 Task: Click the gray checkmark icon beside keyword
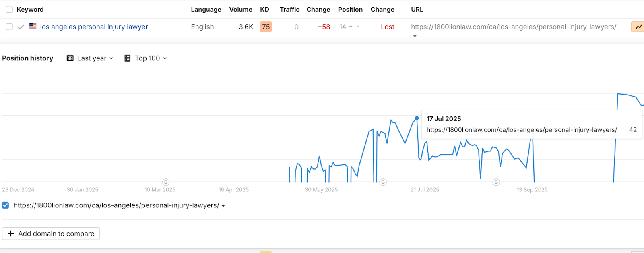coord(21,27)
